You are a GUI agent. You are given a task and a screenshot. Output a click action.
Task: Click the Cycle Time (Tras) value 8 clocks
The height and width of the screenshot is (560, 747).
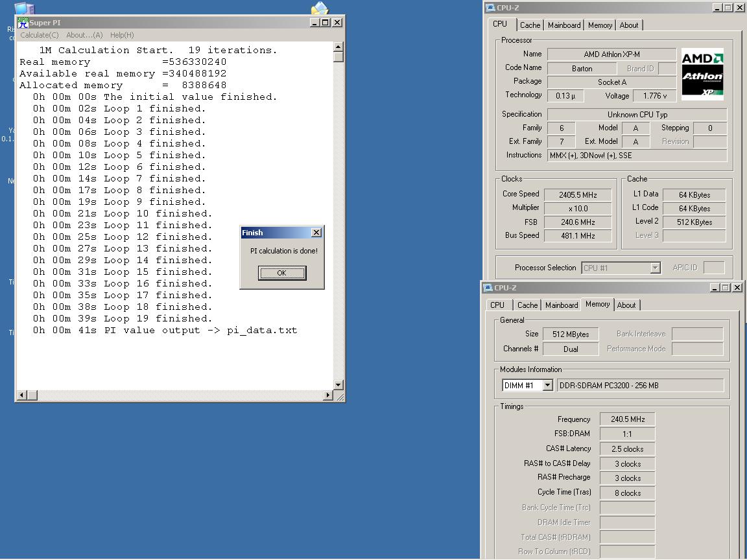pos(628,493)
